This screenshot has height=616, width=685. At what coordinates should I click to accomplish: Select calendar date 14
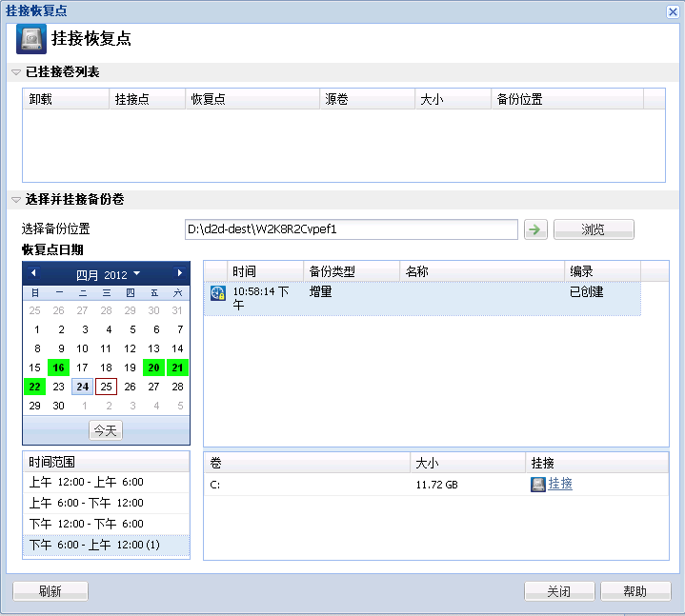tap(177, 348)
